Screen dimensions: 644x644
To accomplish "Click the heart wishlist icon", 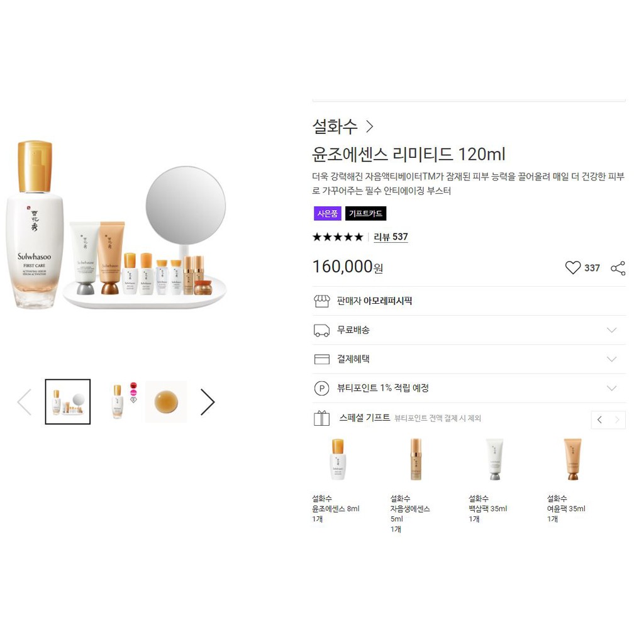I will click(x=572, y=268).
